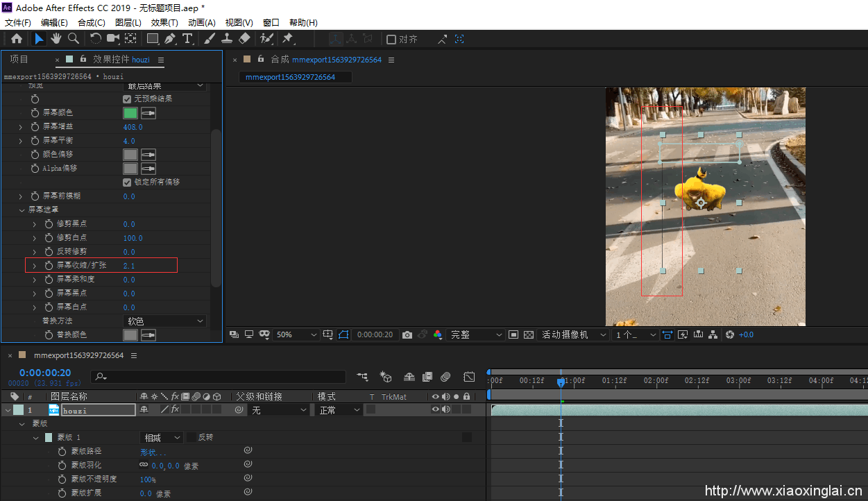The width and height of the screenshot is (868, 501).
Task: Open the 颜色偏移 gray color swatch
Action: [130, 155]
